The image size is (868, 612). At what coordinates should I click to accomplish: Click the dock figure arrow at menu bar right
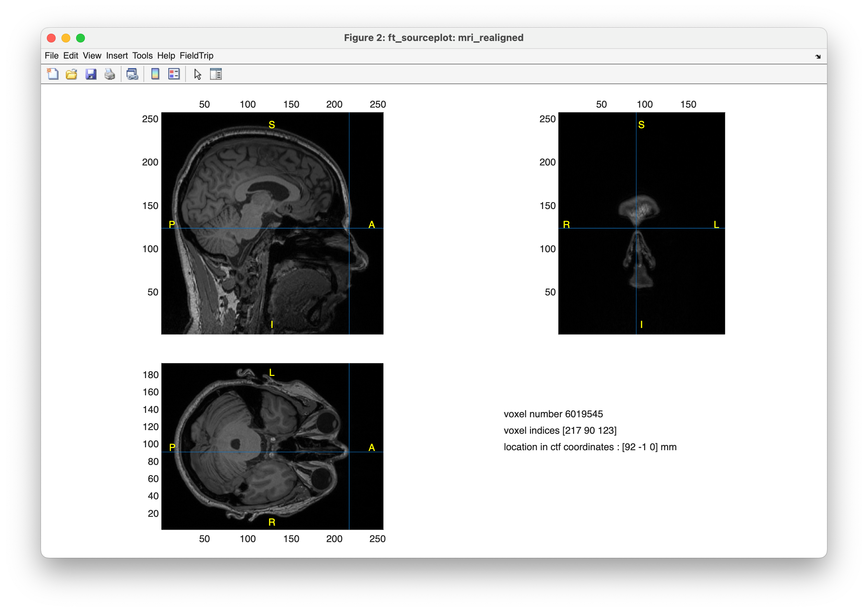coord(818,57)
